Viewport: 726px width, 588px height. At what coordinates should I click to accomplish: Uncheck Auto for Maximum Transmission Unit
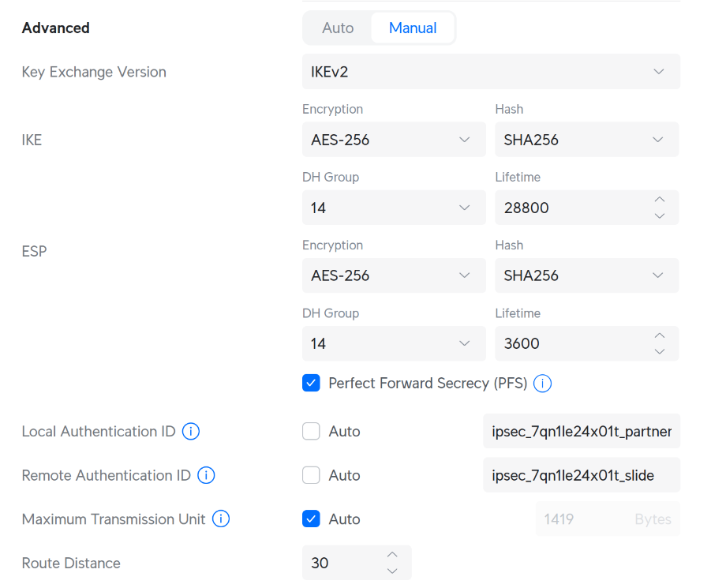click(311, 519)
